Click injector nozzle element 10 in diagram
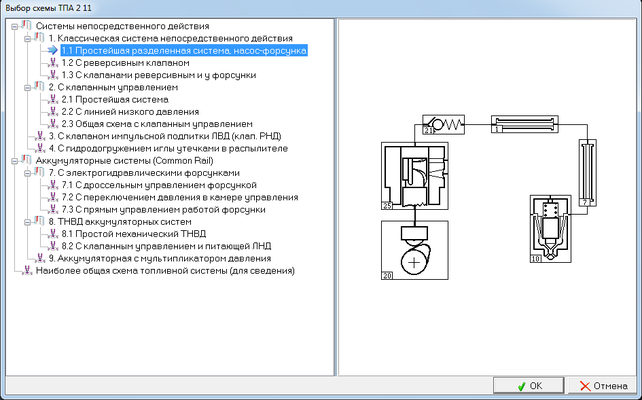Screen dimensions: 642x400 coord(551,229)
